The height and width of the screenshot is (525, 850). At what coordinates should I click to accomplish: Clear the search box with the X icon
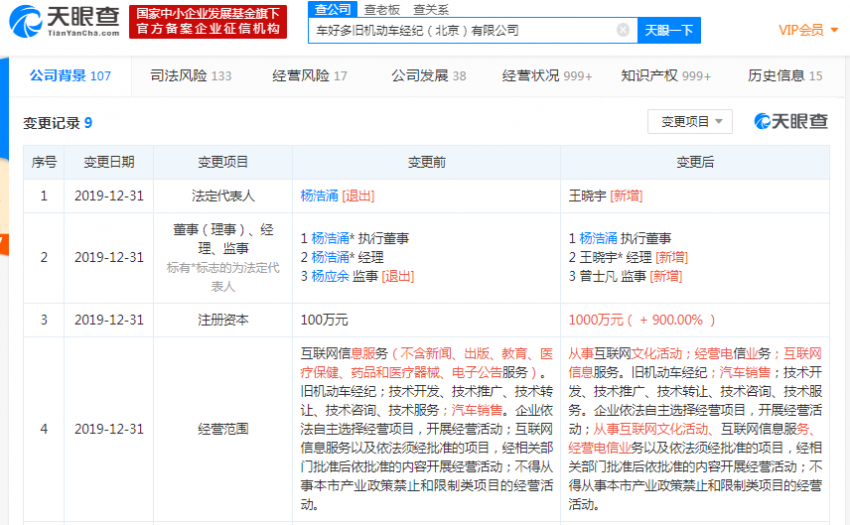coord(622,30)
